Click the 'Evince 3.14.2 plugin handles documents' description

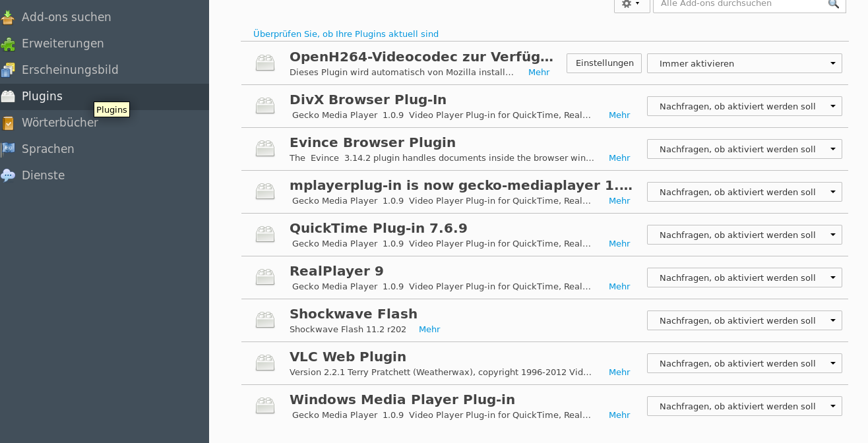click(x=442, y=158)
